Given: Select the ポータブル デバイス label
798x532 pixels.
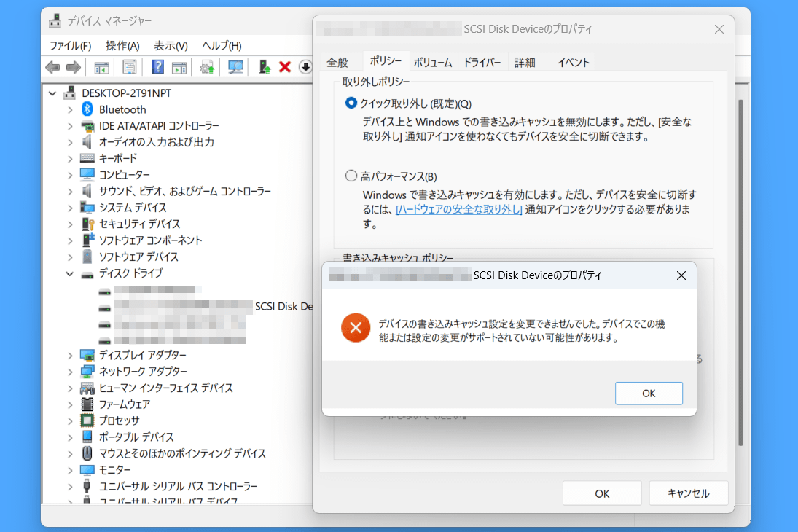Looking at the screenshot, I should click(x=136, y=437).
